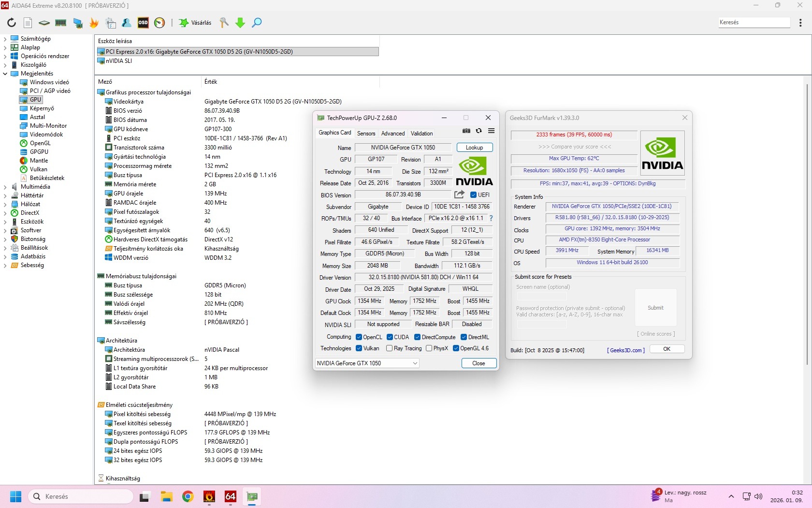Image resolution: width=812 pixels, height=508 pixels.
Task: Click the green download arrow icon
Action: [x=240, y=23]
